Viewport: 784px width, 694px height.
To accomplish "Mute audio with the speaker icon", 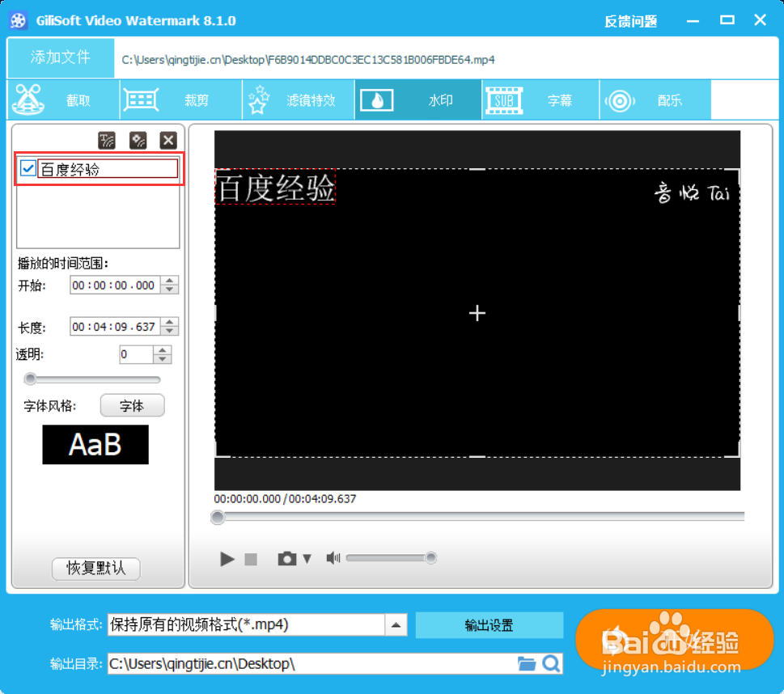I will tap(333, 558).
